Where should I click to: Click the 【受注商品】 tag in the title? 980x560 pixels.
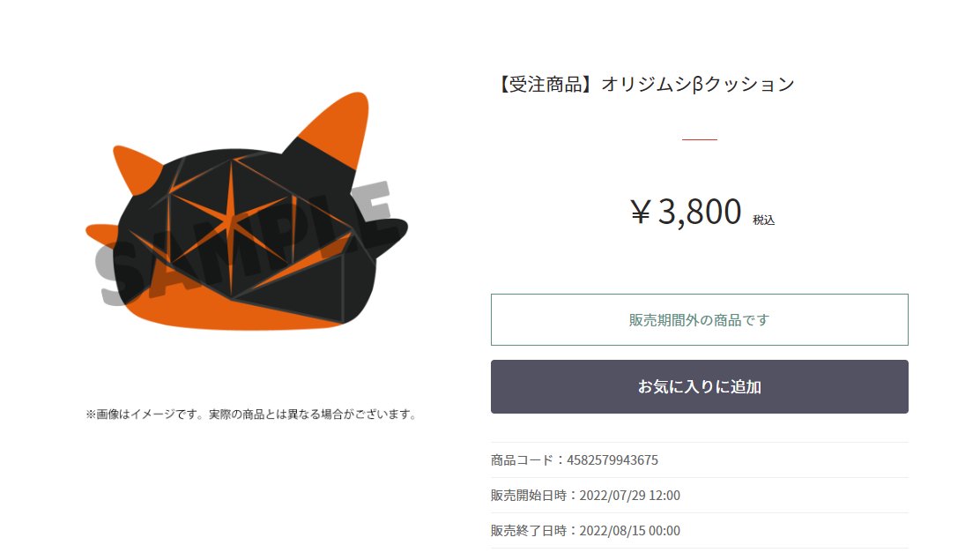click(546, 84)
